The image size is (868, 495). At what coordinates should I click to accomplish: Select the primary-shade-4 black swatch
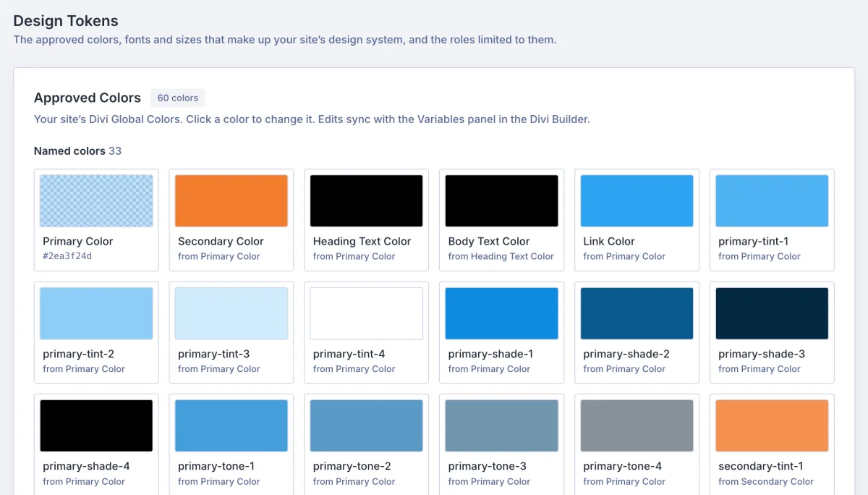pos(96,426)
